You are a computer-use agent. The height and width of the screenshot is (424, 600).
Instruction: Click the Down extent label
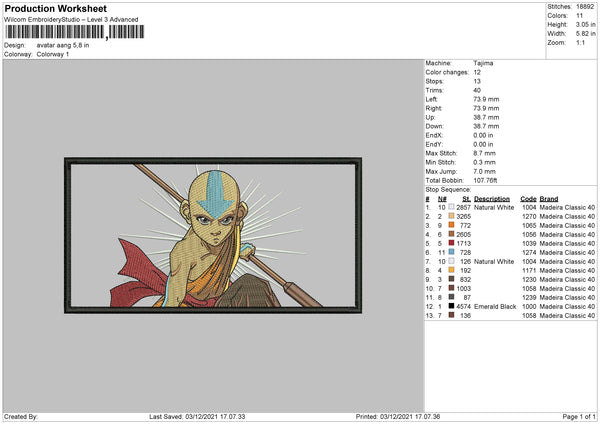[x=434, y=126]
